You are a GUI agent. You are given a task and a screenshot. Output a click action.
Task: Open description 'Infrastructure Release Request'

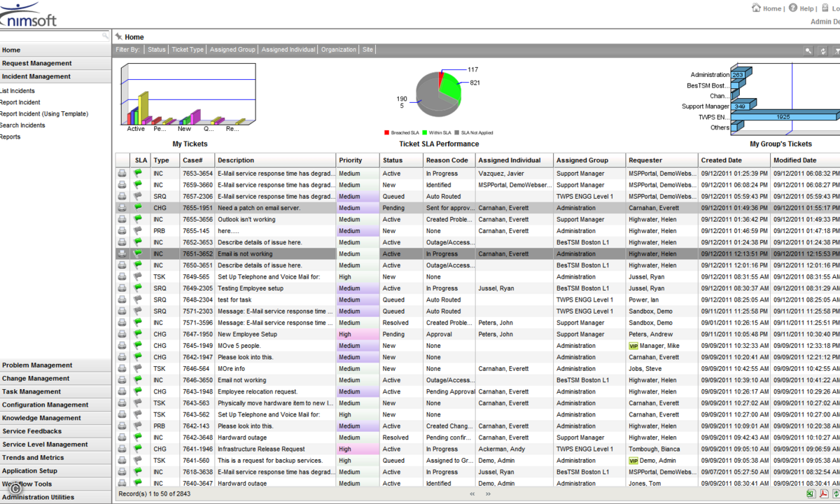tap(261, 449)
